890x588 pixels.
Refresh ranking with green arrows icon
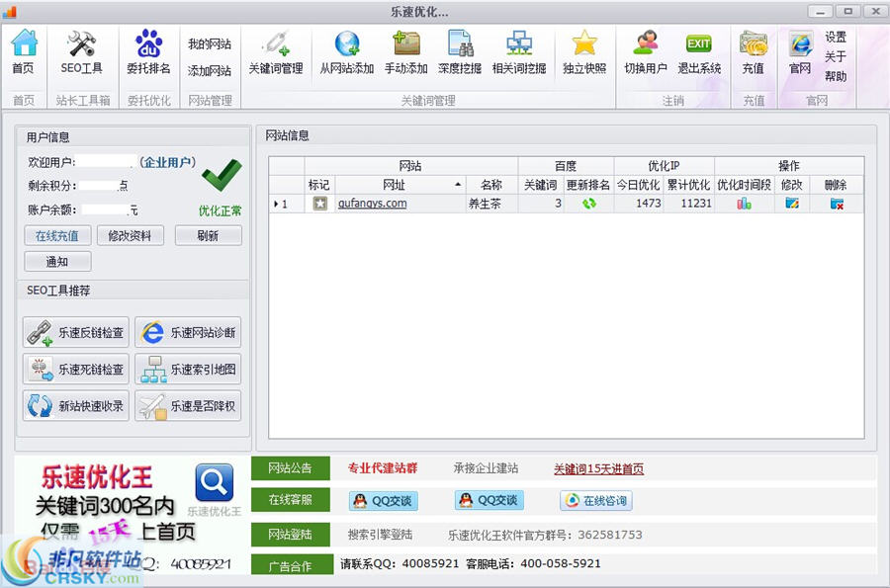pos(589,203)
